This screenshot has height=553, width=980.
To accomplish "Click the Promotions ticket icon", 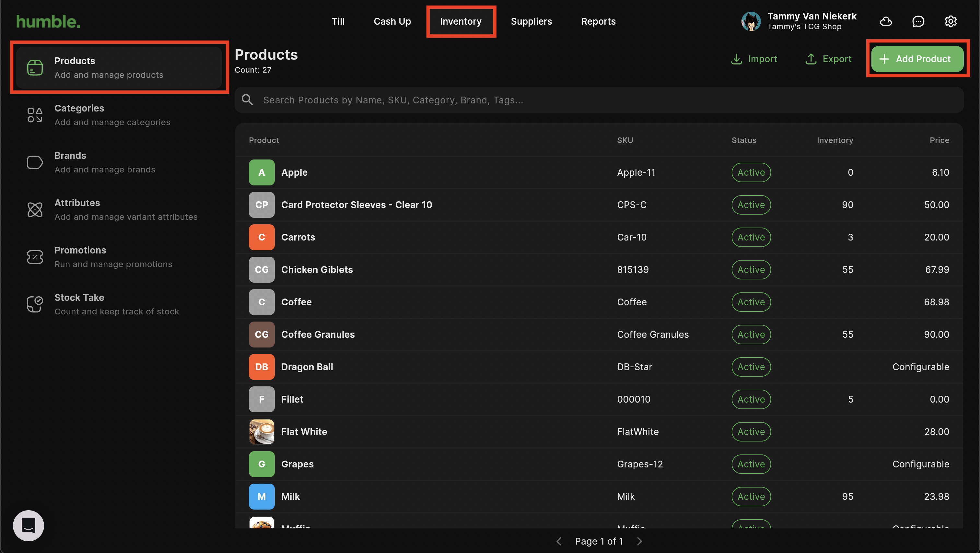I will 35,257.
